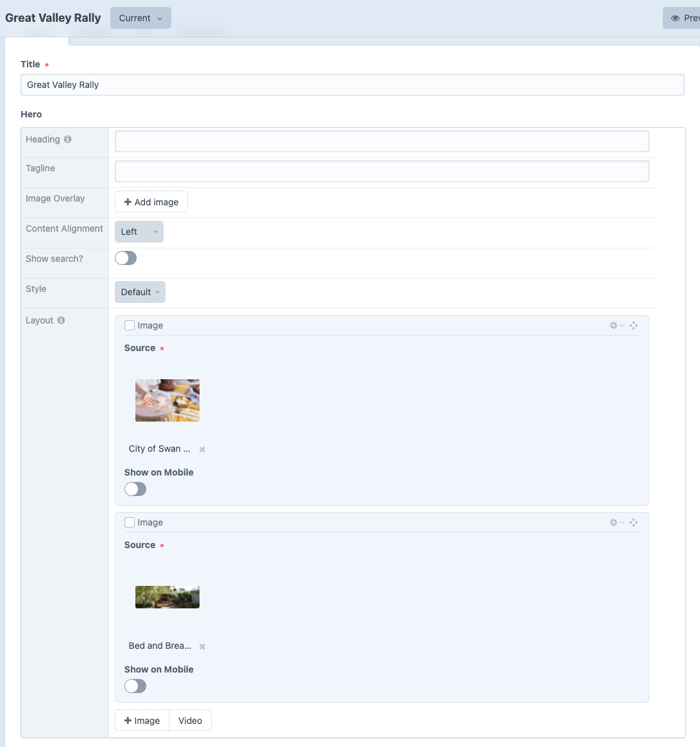Click info icon next to Heading
This screenshot has height=747, width=700.
click(x=67, y=139)
